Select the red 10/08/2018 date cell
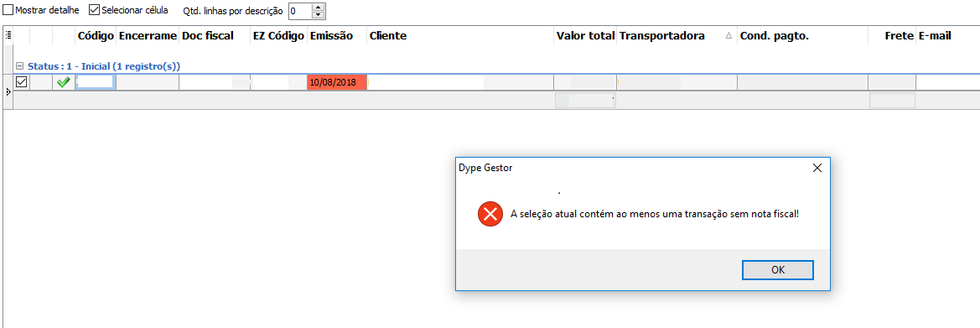This screenshot has height=328, width=980. tap(337, 82)
